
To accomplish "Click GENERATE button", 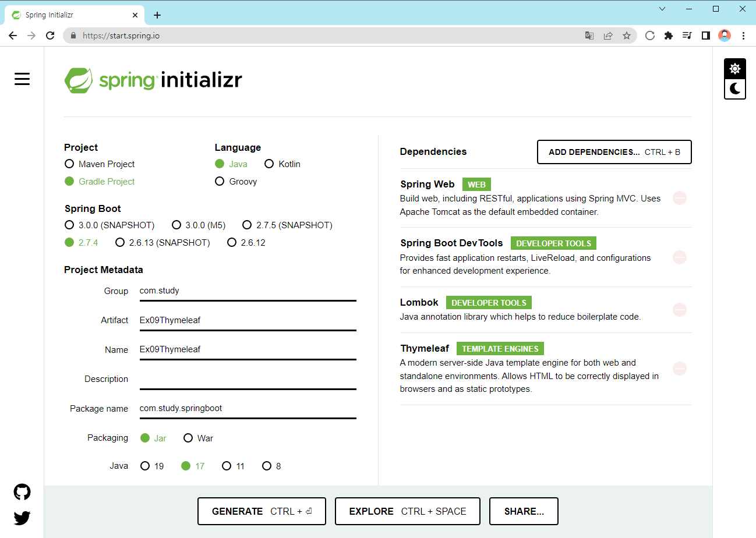I will pyautogui.click(x=262, y=511).
